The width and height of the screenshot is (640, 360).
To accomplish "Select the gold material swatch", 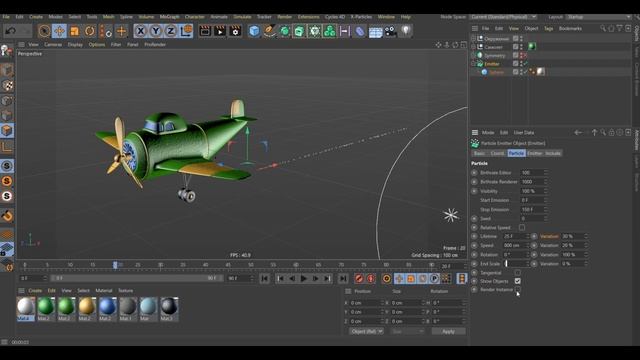I will (x=87, y=309).
